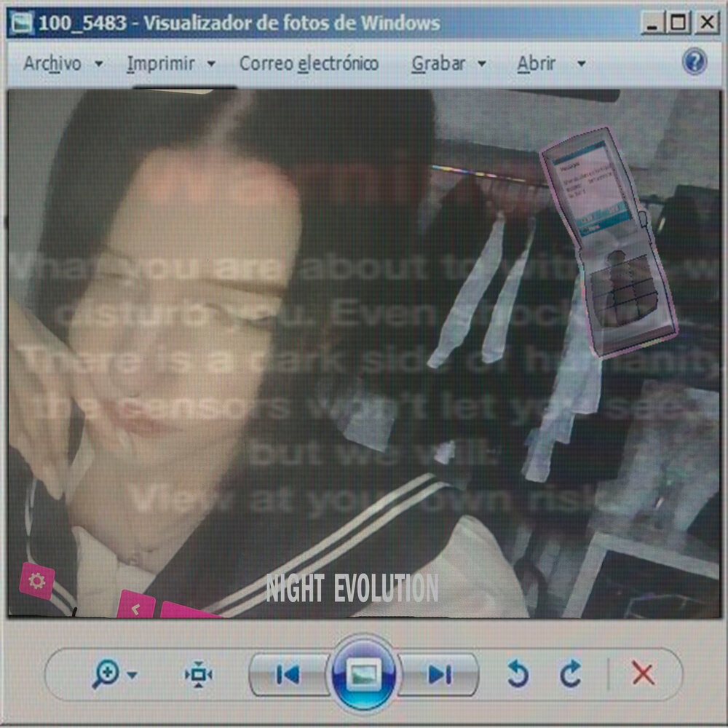Click the pink gear settings icon
Image resolution: width=728 pixels, height=728 pixels.
[37, 581]
